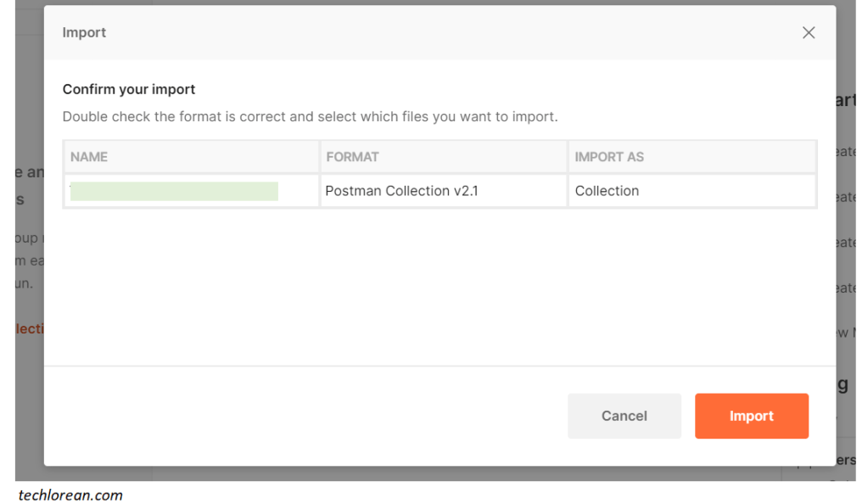Click the NAME column header
Screen dimensions: 868x504
[89, 157]
